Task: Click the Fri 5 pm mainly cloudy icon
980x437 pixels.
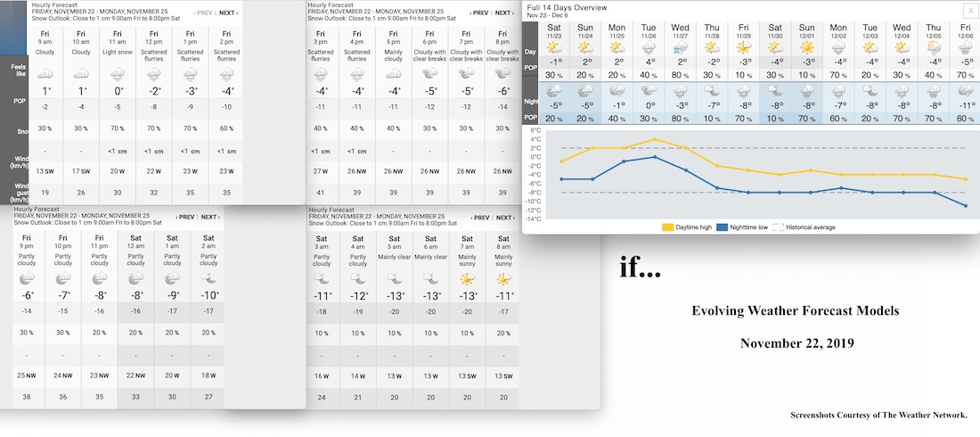Action: [393, 74]
